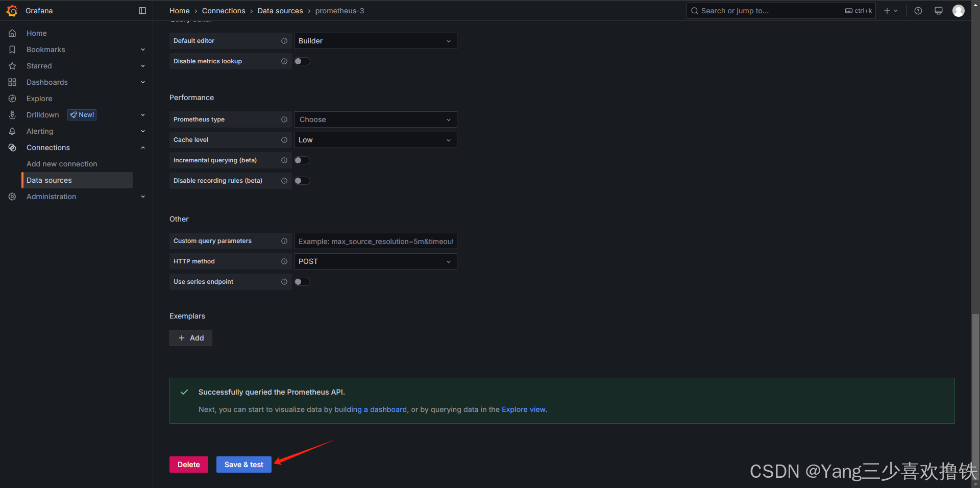This screenshot has width=980, height=488.
Task: Expand the Dashboards section chevron
Action: point(143,82)
